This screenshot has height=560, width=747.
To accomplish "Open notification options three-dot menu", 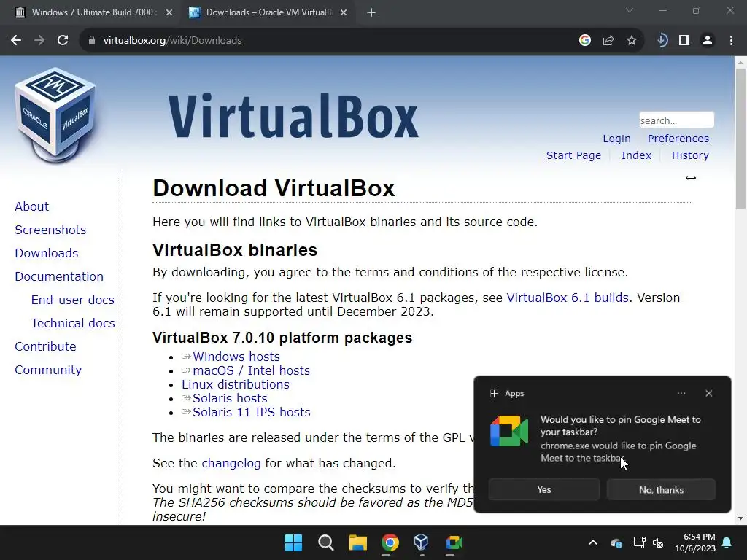I will click(681, 393).
